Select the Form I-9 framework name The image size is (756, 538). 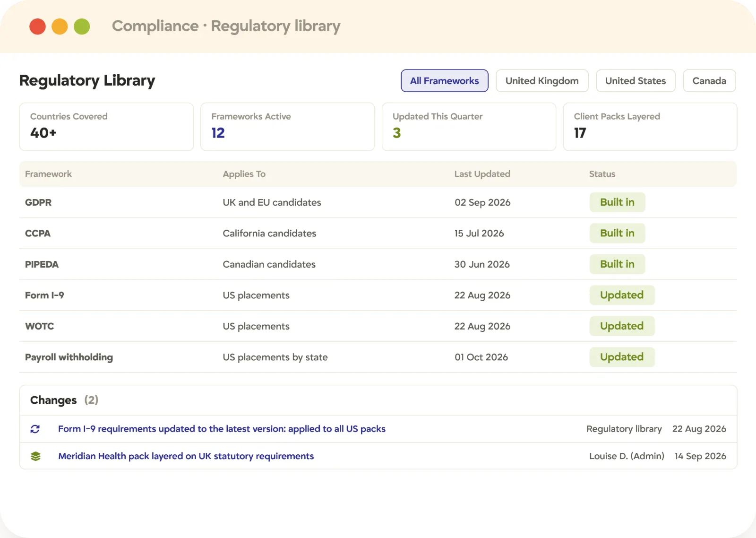(x=44, y=295)
